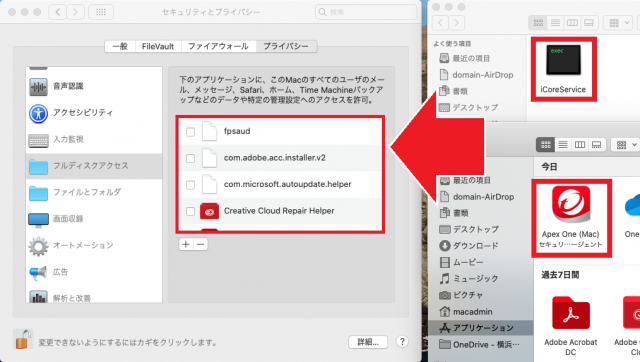This screenshot has height=362, width=640.
Task: Switch lower Finder to column view
Action: coord(580,144)
